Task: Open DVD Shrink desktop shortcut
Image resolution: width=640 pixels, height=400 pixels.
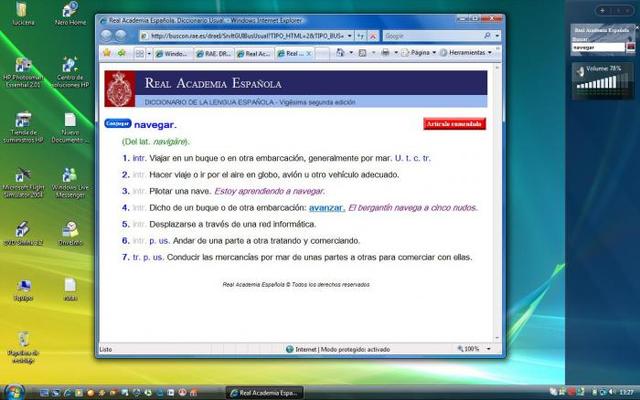Action: coord(23,234)
